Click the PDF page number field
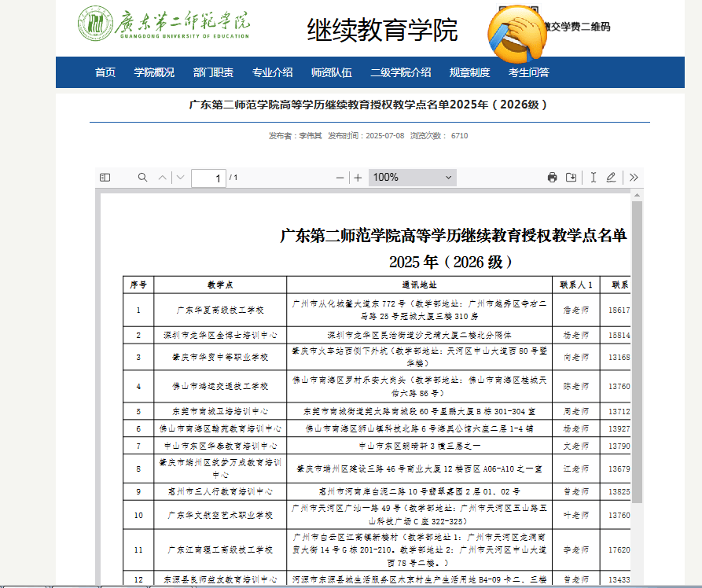This screenshot has width=702, height=588. point(208,178)
